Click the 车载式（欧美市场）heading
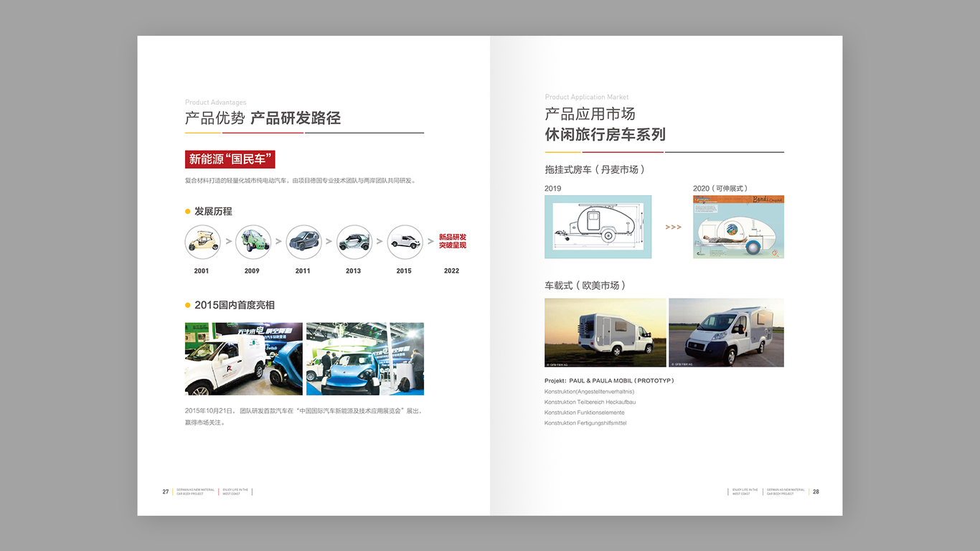Screen dimensions: 980x551 pos(587,286)
